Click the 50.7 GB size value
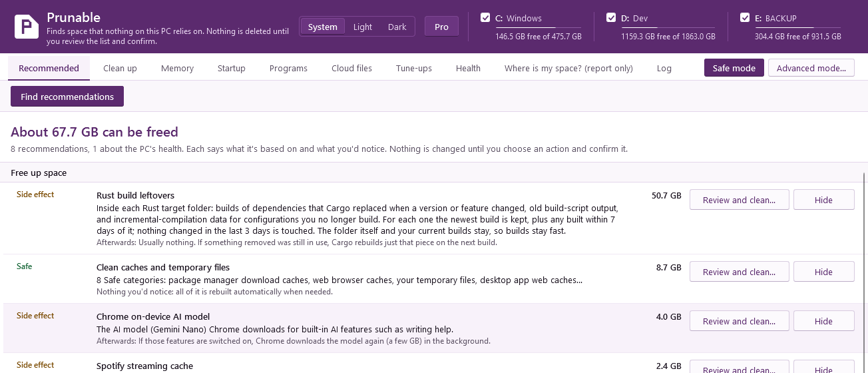This screenshot has width=868, height=373. (x=666, y=195)
